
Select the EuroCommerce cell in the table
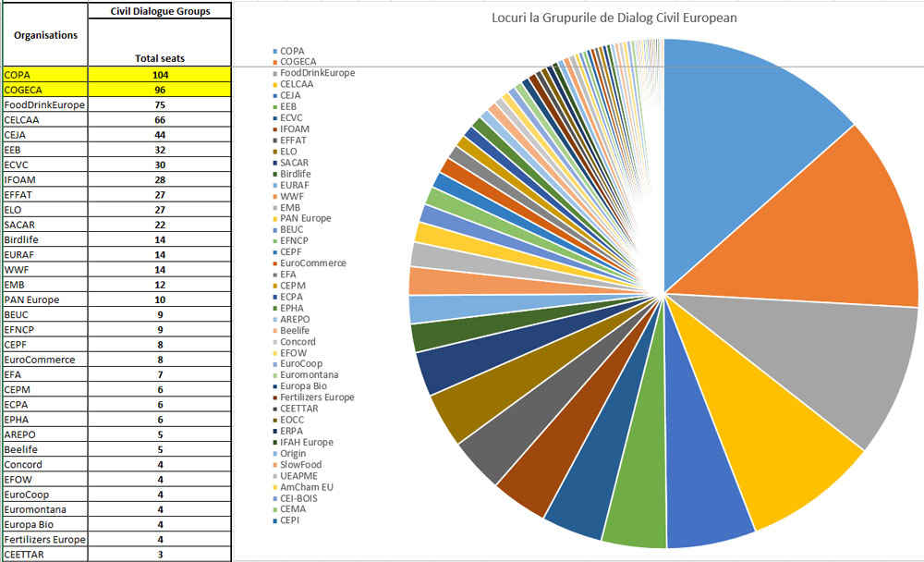pyautogui.click(x=45, y=360)
